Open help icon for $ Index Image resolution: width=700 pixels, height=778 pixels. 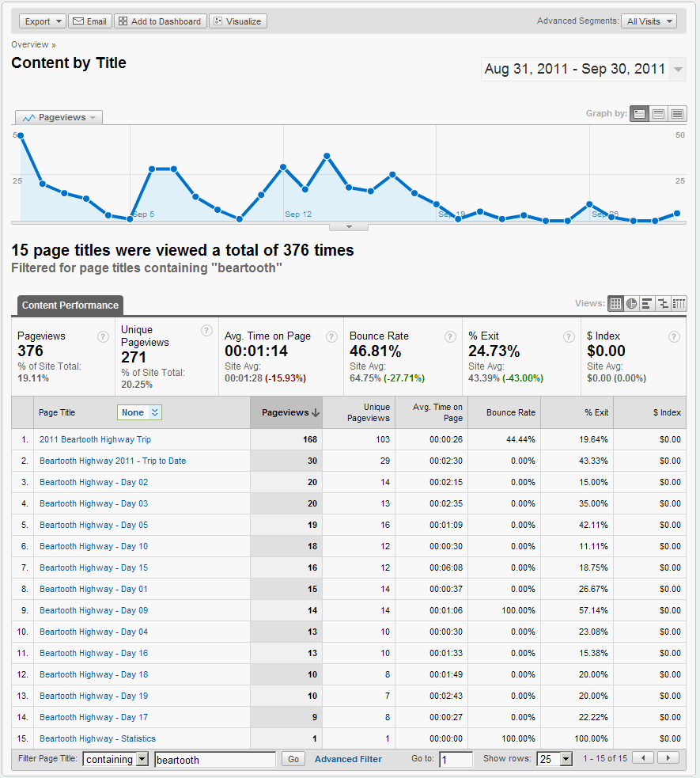674,337
